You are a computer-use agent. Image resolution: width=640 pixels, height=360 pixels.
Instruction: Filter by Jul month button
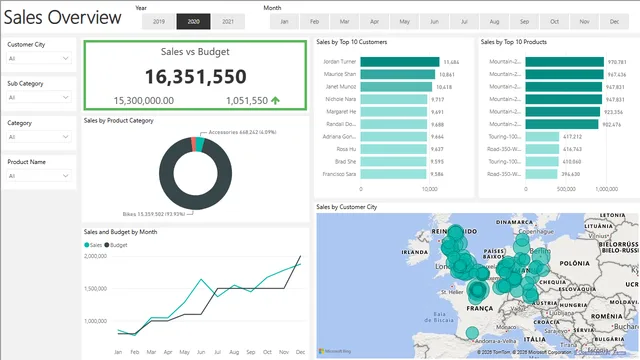464,22
